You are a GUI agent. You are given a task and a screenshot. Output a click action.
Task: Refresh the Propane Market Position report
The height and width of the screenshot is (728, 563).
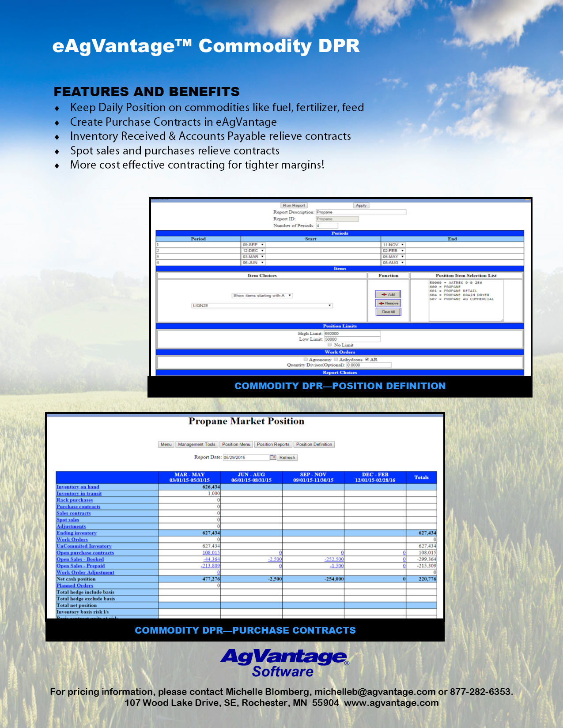click(287, 458)
